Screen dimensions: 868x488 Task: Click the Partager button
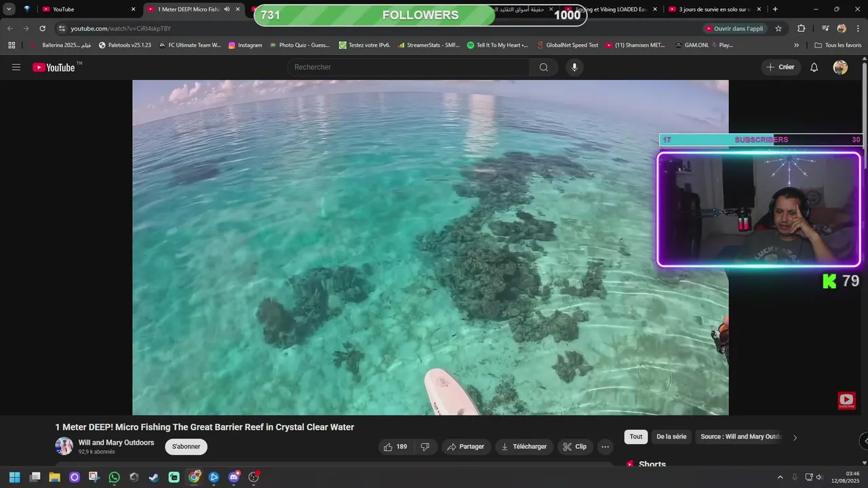tap(465, 447)
